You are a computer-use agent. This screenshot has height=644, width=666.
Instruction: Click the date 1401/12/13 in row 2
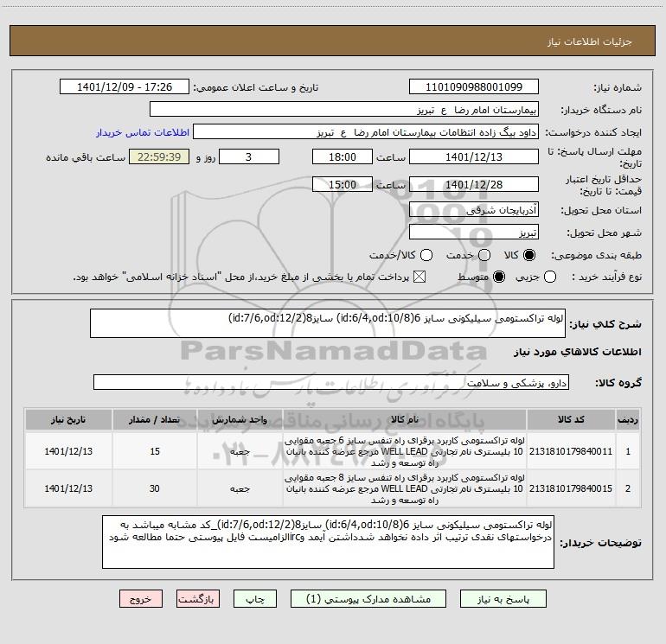click(68, 488)
